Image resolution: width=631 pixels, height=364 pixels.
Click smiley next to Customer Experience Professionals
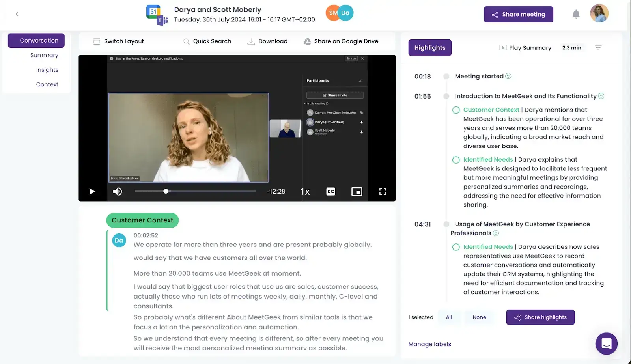click(x=496, y=233)
